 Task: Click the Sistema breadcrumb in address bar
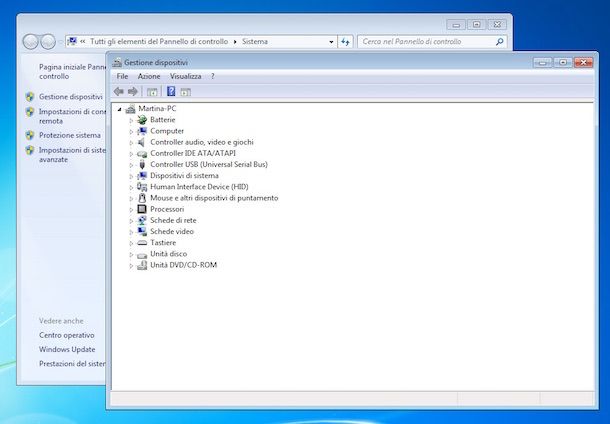click(x=255, y=42)
